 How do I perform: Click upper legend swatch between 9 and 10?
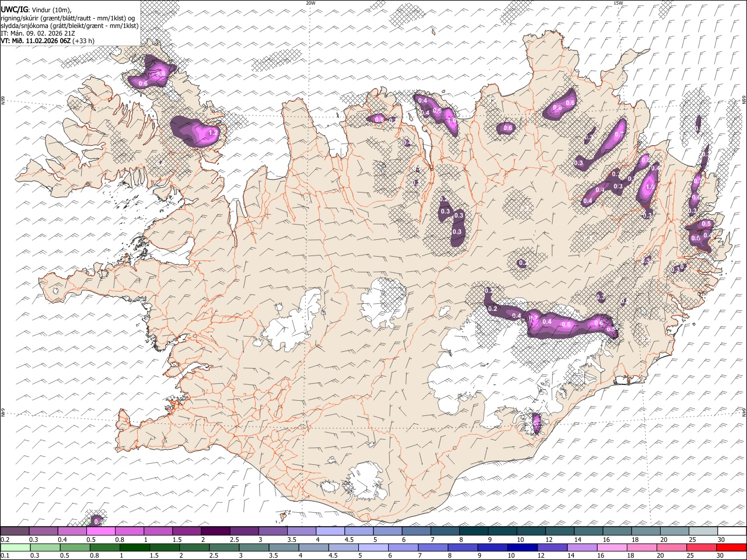[x=503, y=531]
